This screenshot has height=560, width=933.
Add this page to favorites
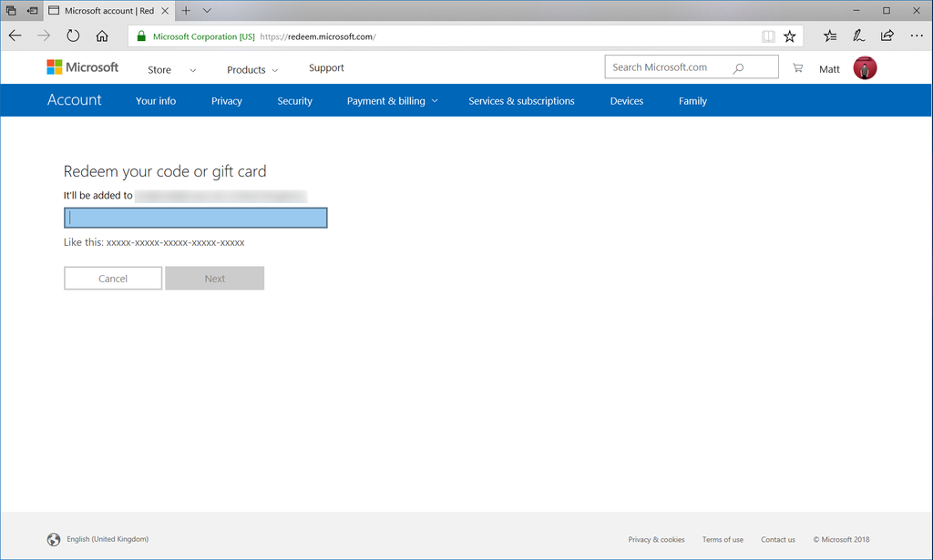click(789, 35)
